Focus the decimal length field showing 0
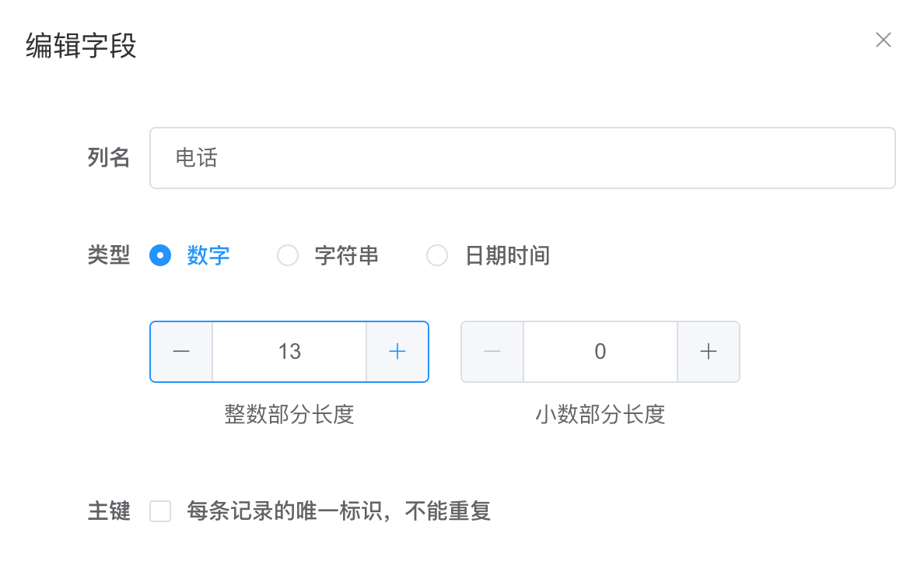The image size is (924, 579). click(x=600, y=352)
